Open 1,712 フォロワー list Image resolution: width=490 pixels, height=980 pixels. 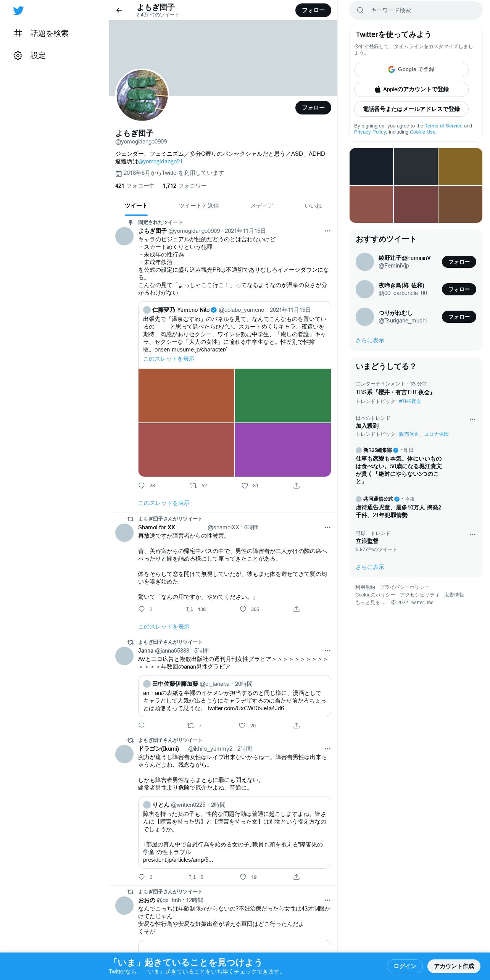tap(185, 186)
